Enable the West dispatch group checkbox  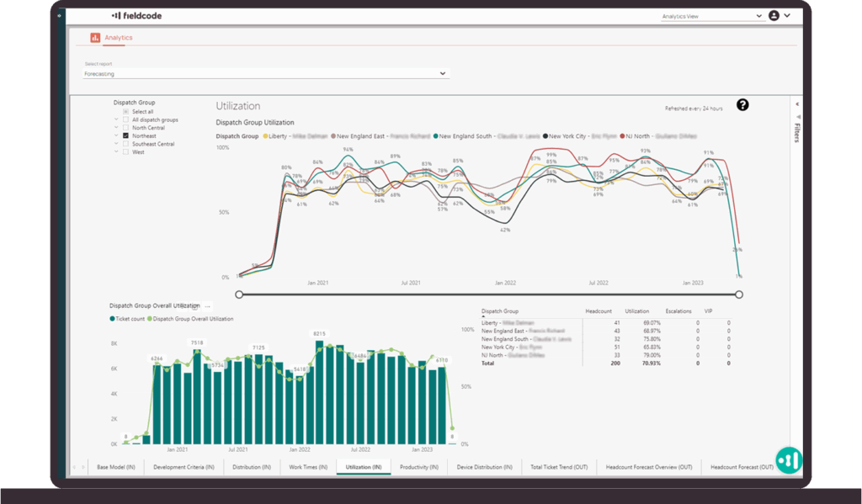(126, 152)
